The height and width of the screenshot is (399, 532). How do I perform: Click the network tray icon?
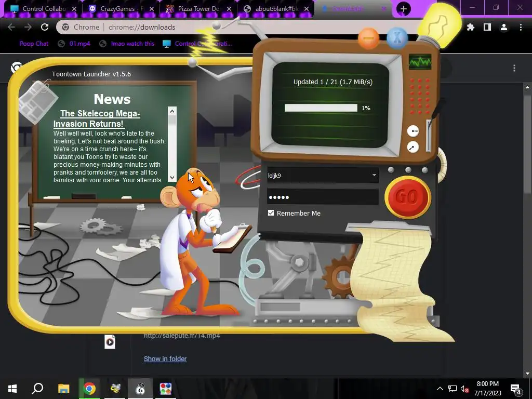pyautogui.click(x=453, y=389)
